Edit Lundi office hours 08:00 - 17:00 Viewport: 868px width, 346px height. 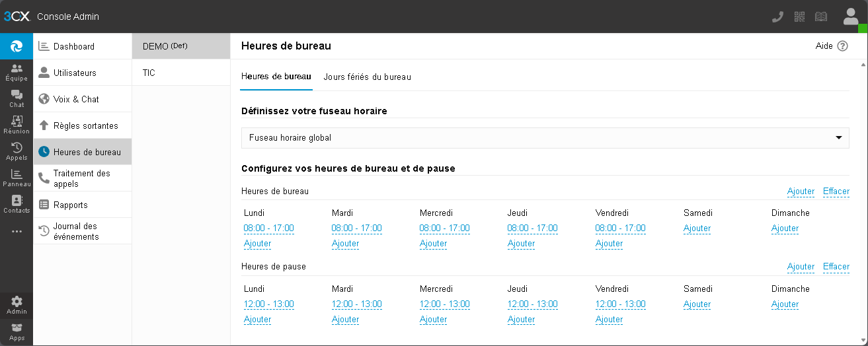[x=269, y=228]
